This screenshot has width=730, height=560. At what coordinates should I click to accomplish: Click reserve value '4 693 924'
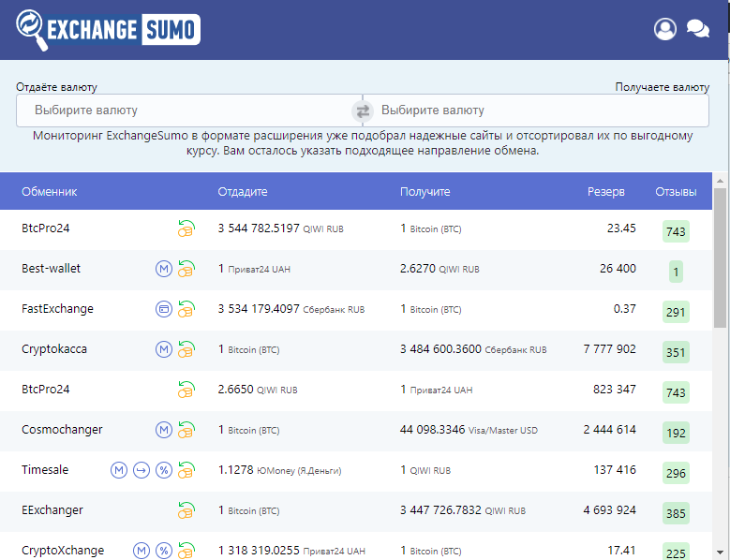(x=609, y=510)
